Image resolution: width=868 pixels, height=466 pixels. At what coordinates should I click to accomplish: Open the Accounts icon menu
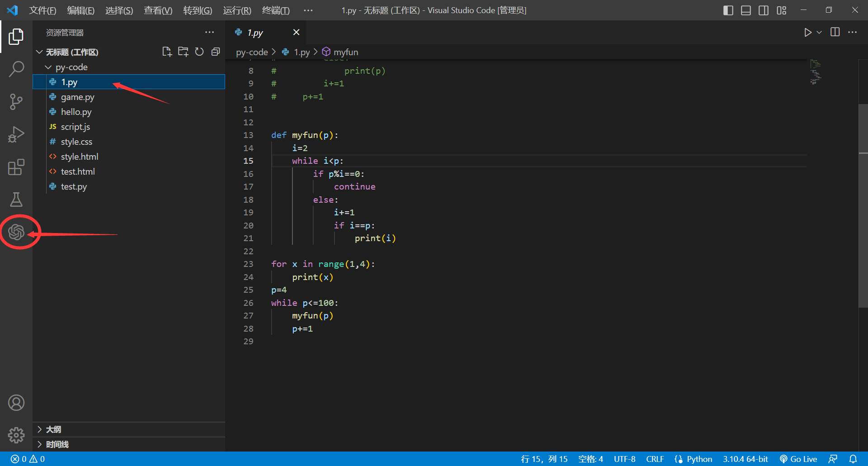point(16,402)
